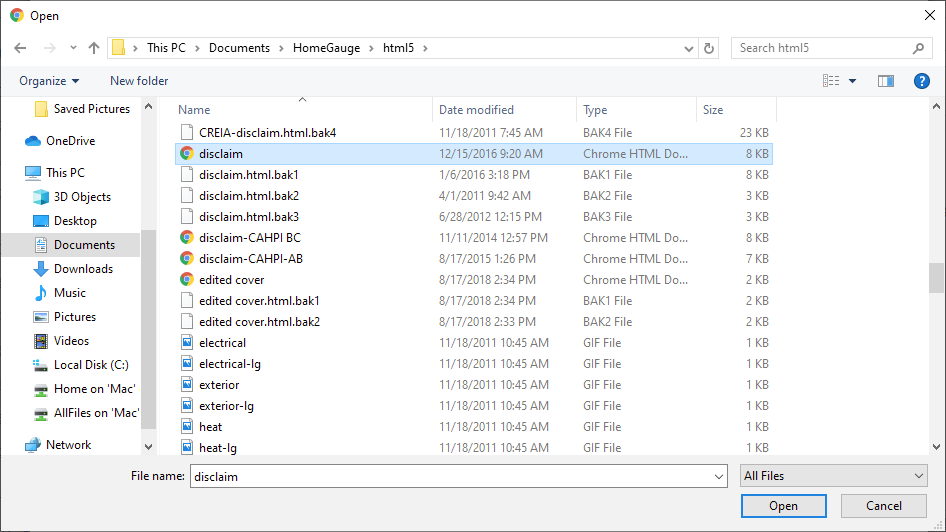This screenshot has height=532, width=946.
Task: Open the 3D Objects folder icon
Action: coord(41,197)
